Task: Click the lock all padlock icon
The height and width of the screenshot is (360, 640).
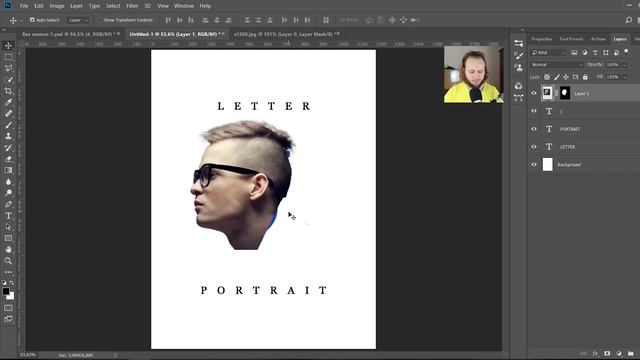Action: coord(585,77)
